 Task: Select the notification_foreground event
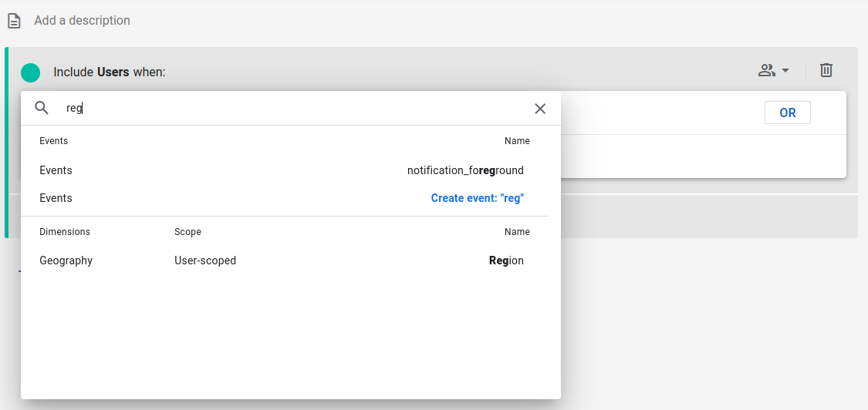click(x=464, y=170)
